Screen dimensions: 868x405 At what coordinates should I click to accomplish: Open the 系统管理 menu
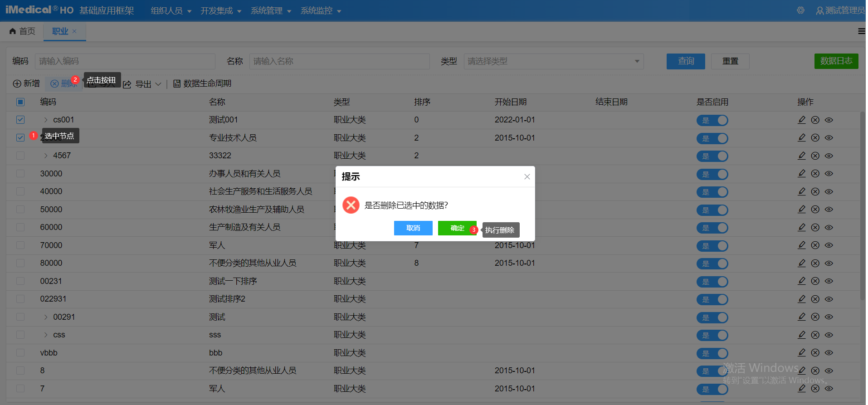tap(271, 10)
